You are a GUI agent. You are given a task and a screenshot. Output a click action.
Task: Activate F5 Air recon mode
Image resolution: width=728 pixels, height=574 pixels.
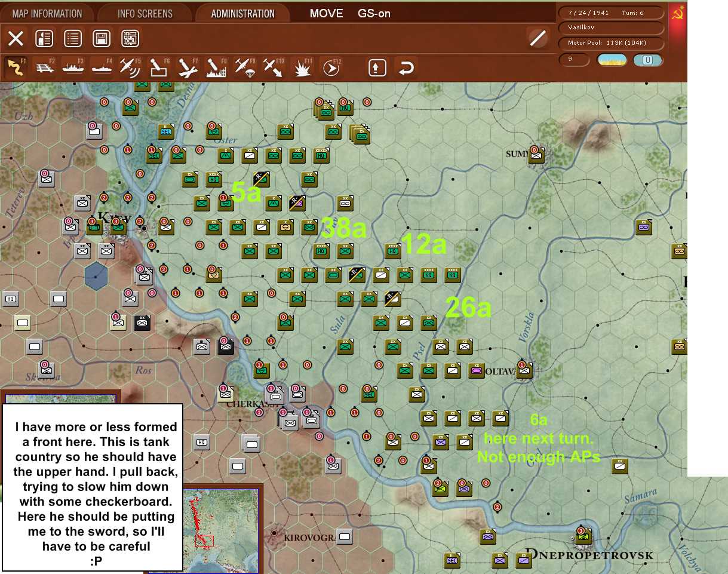coord(131,67)
